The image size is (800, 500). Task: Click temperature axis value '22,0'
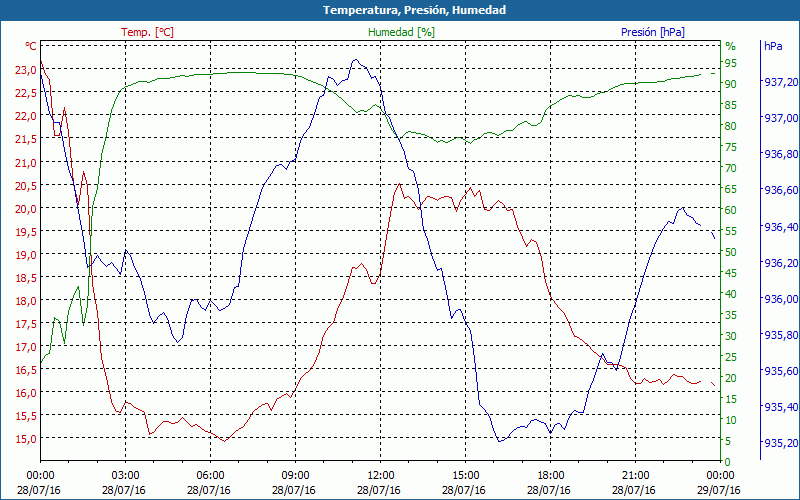(26, 116)
